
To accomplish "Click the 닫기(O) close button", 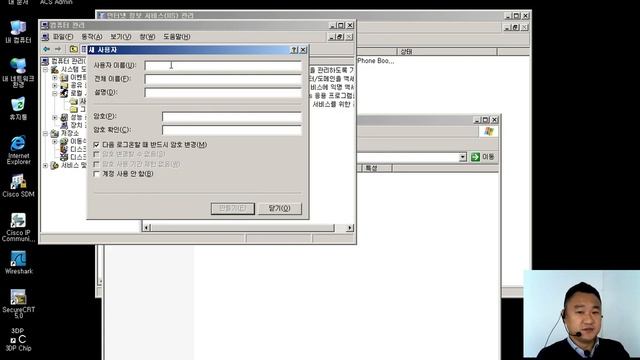I will pyautogui.click(x=280, y=209).
